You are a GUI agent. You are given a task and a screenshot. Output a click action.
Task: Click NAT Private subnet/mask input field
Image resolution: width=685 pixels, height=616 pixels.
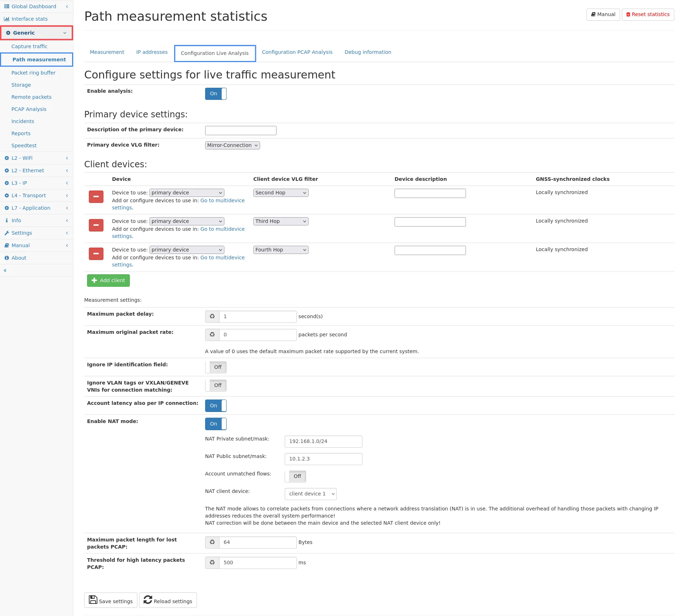323,441
